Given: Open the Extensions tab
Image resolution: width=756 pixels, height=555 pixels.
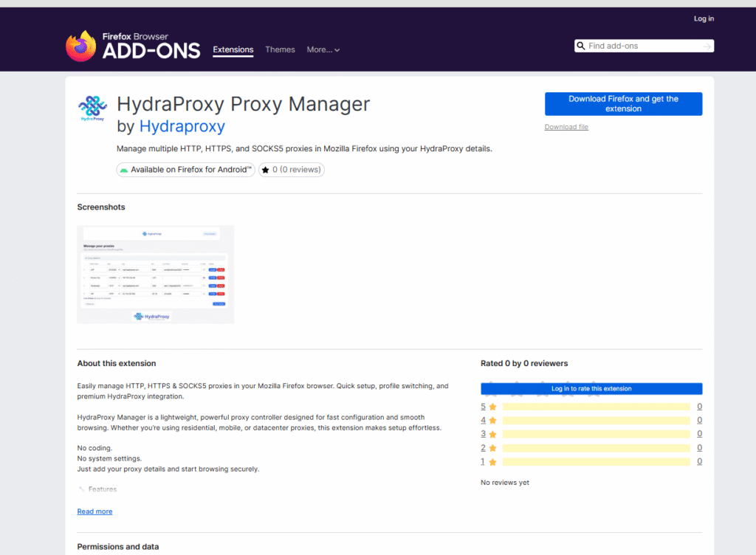Looking at the screenshot, I should (x=233, y=49).
